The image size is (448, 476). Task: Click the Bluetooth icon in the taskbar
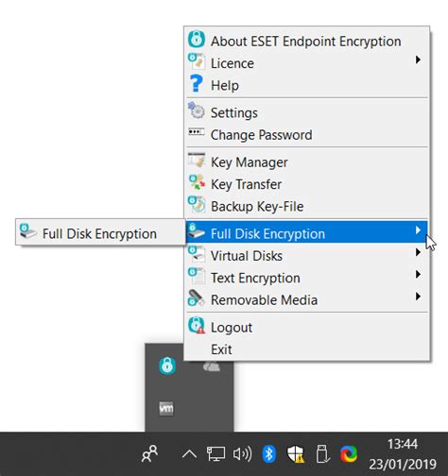pyautogui.click(x=268, y=453)
